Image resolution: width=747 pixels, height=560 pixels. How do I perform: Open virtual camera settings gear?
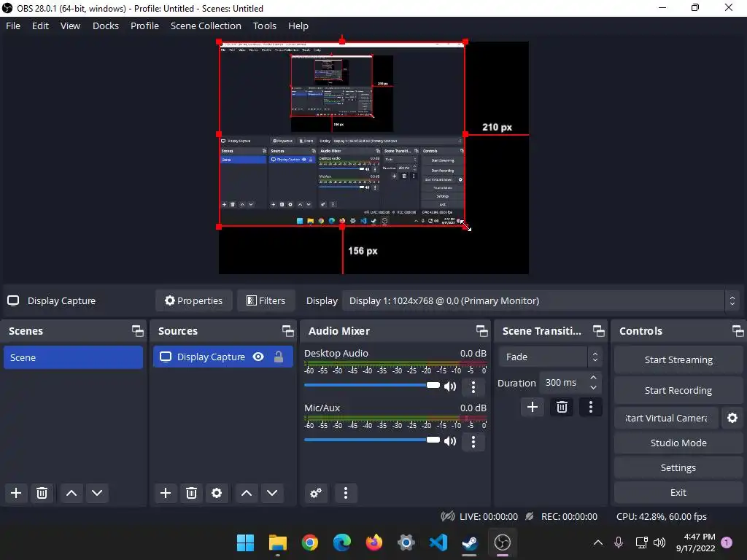coord(732,418)
